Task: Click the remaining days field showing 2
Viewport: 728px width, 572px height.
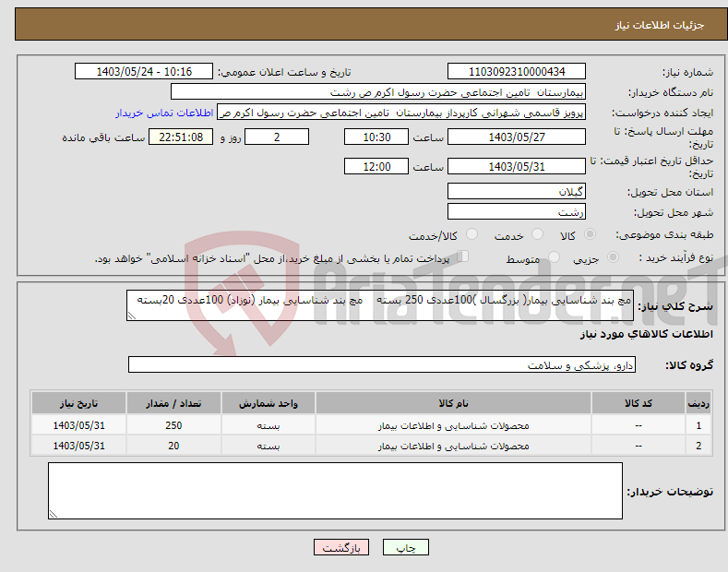Action: click(x=277, y=137)
